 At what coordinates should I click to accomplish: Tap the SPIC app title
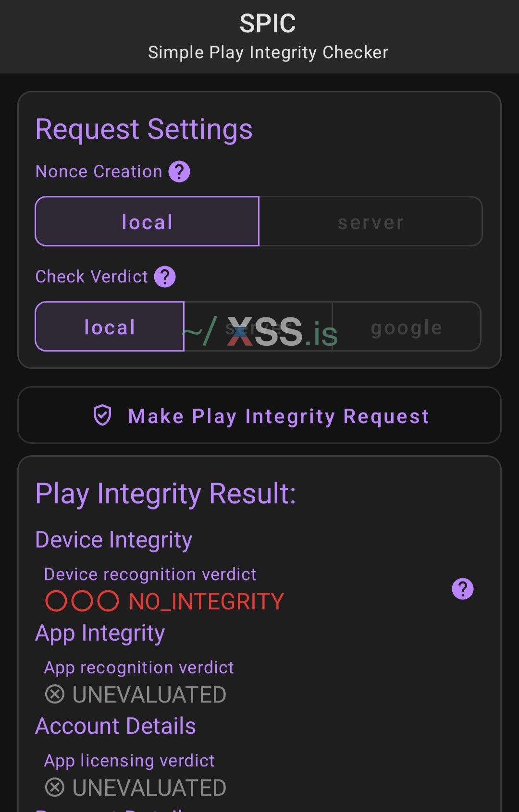click(268, 24)
